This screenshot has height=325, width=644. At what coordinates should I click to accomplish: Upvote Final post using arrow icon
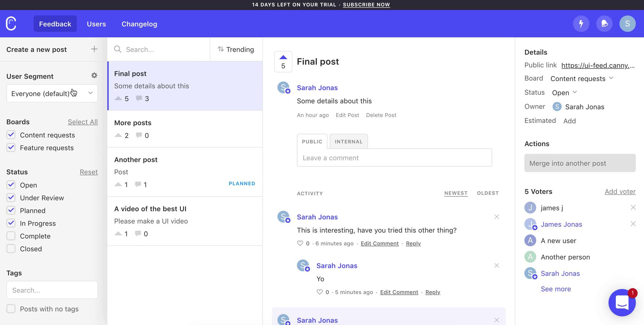283,57
